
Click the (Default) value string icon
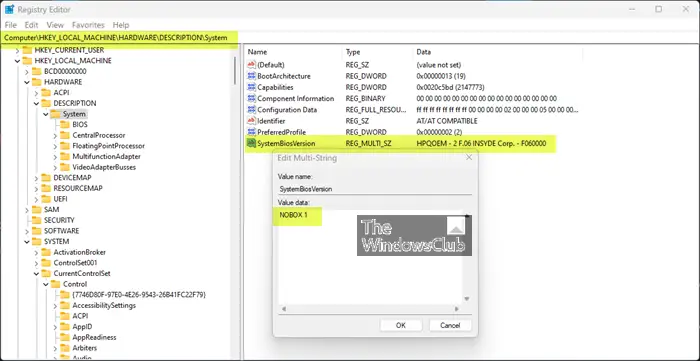(251, 65)
